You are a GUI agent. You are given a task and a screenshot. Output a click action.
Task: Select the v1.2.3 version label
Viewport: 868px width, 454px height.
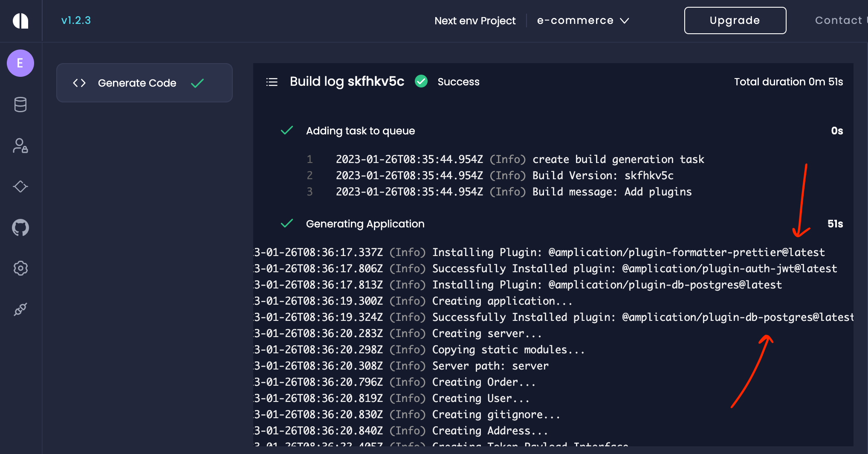point(76,20)
